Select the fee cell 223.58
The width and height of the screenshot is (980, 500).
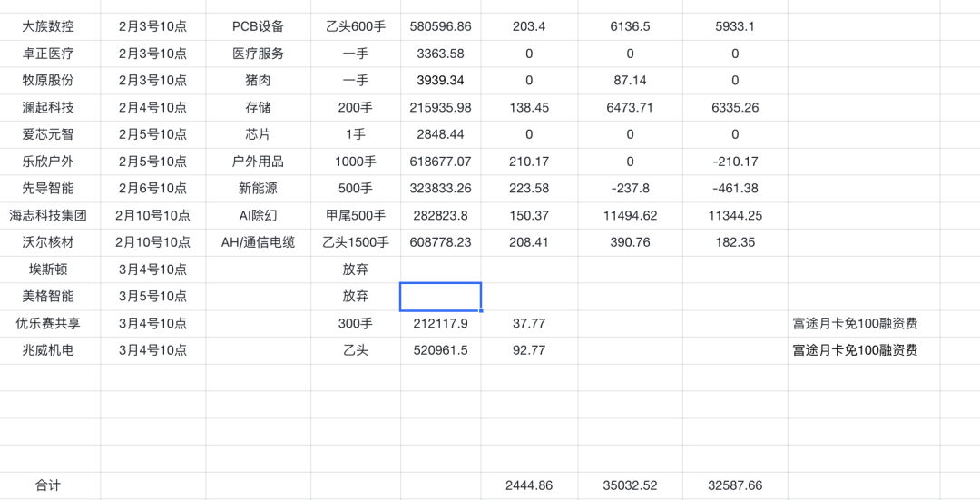click(529, 189)
